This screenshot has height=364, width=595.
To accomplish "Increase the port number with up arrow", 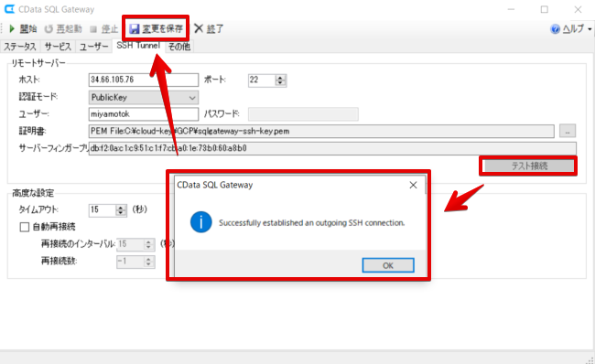I will tap(280, 78).
